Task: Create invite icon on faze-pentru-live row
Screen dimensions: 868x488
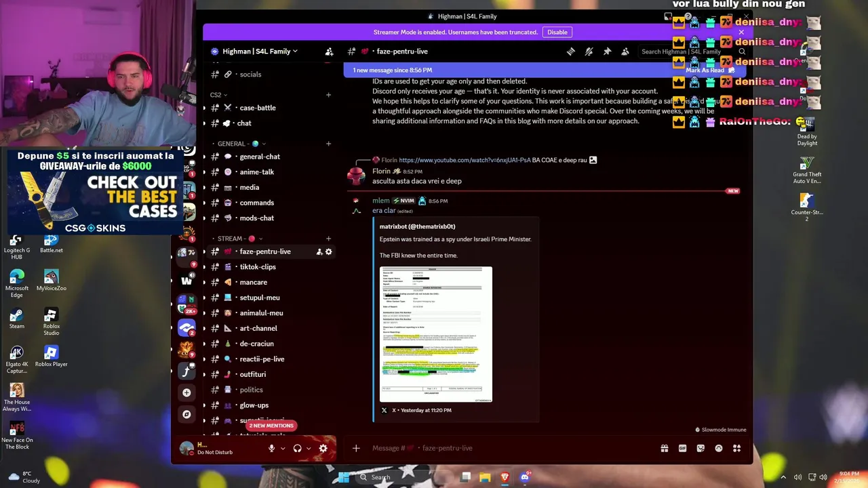Action: pyautogui.click(x=319, y=251)
